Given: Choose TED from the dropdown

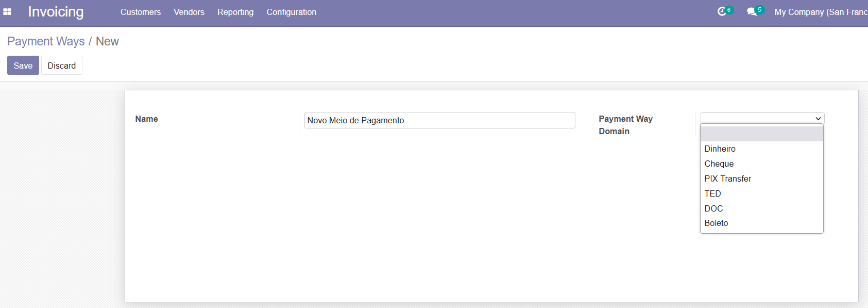Looking at the screenshot, I should click(762, 193).
